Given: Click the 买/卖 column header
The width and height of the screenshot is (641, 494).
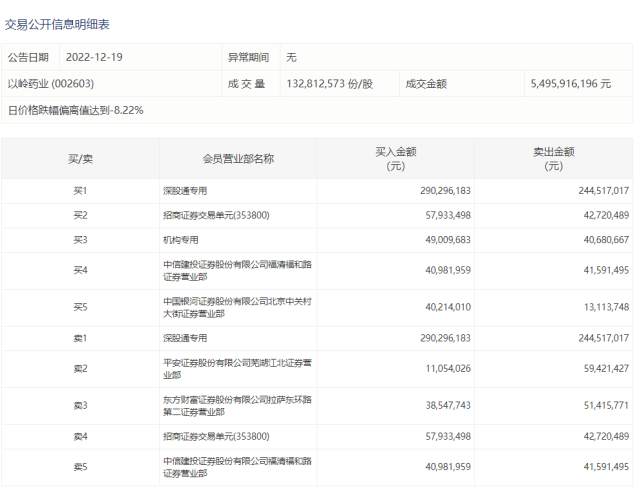Looking at the screenshot, I should [x=80, y=159].
